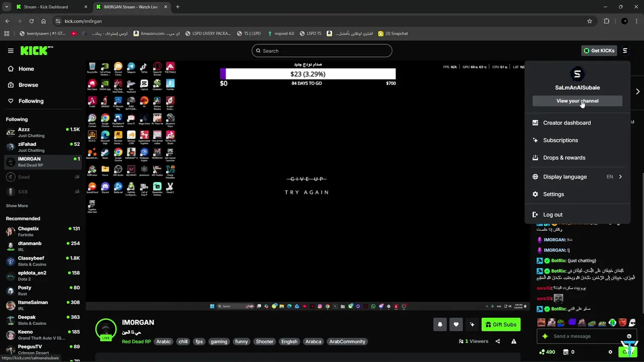644x362 pixels.
Task: Click the Shooter tag
Action: [x=264, y=341]
